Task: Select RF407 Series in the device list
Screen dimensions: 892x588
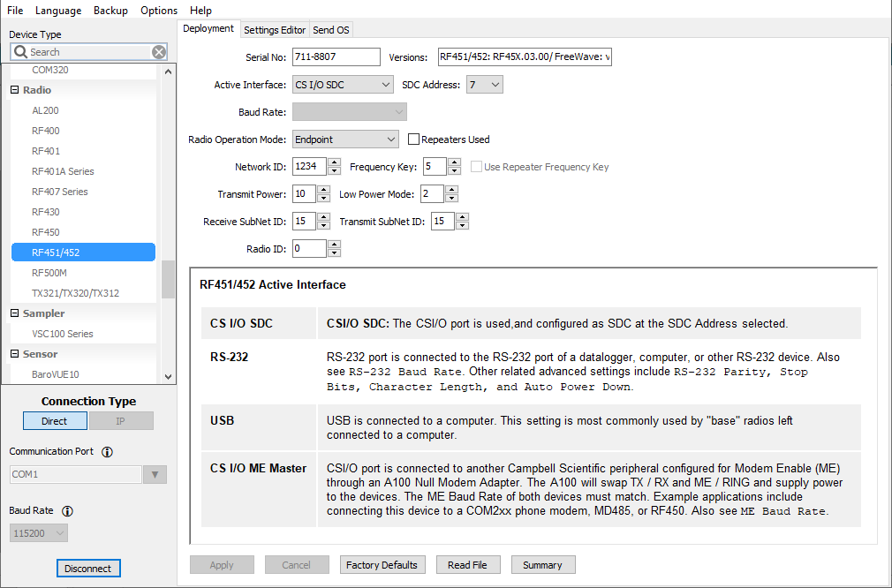Action: click(x=60, y=192)
